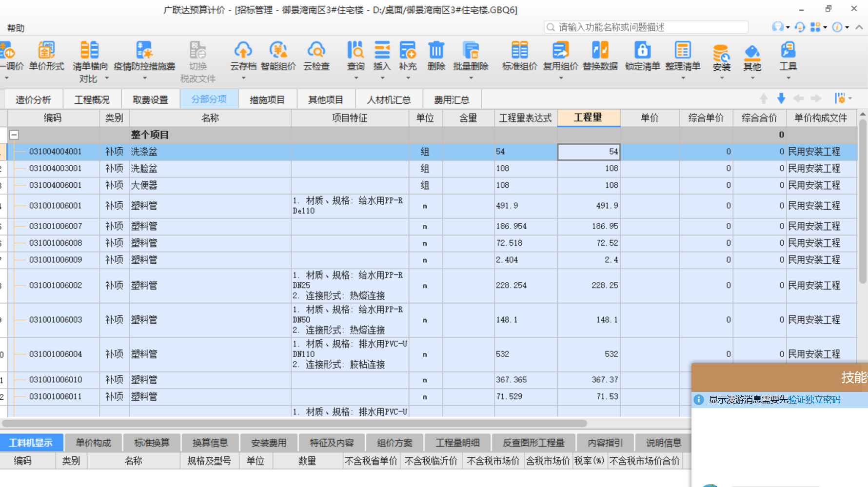Image resolution: width=868 pixels, height=487 pixels.
Task: Click the grid apps icon in title area
Action: point(815,27)
